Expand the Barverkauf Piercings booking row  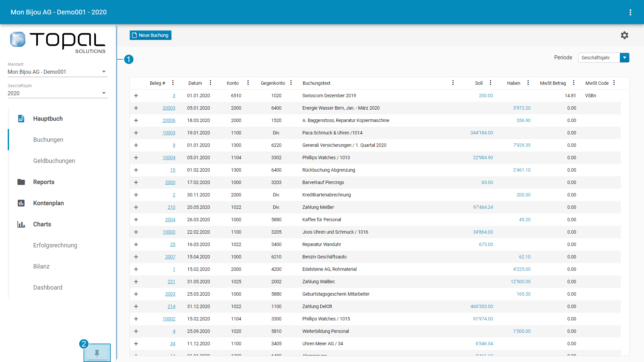[136, 182]
